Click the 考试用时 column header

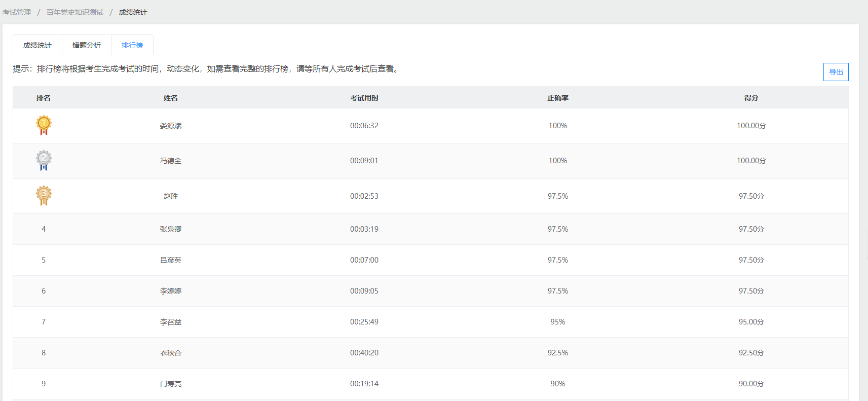[x=364, y=98]
